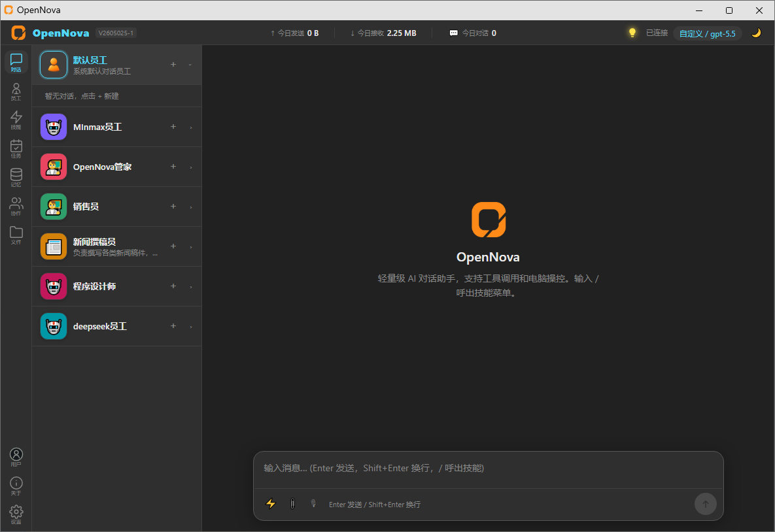Image resolution: width=775 pixels, height=532 pixels.
Task: Open the 技能 skills lightning tab
Action: 16,120
